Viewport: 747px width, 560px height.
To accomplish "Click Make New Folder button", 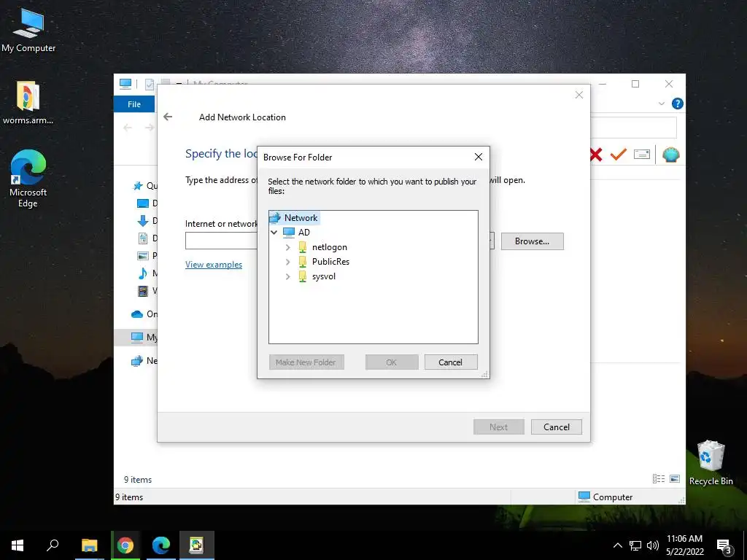I will tap(306, 362).
